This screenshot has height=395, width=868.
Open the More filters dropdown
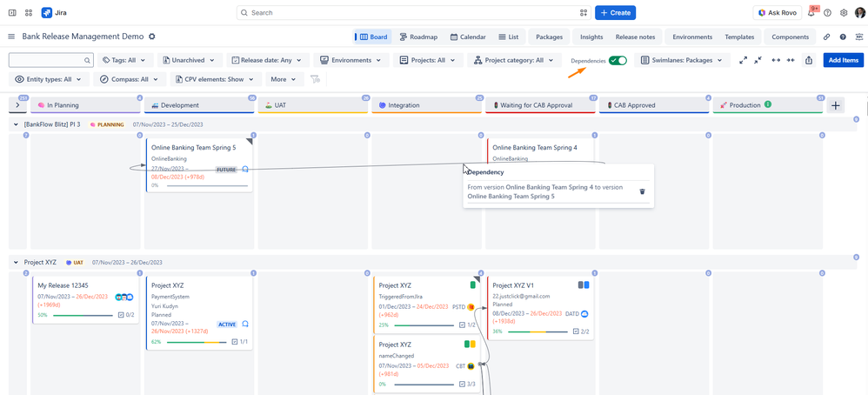tap(284, 79)
